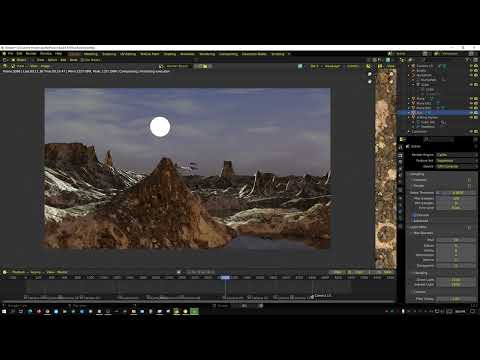Open the Add menu in node editor header
This screenshot has height=360, width=480.
point(63,60)
